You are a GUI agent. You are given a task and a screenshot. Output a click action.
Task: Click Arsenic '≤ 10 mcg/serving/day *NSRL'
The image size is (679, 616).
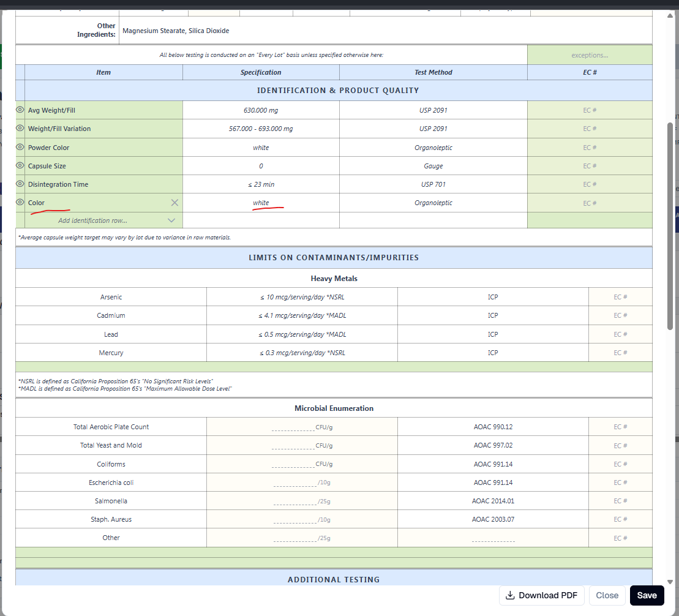302,297
